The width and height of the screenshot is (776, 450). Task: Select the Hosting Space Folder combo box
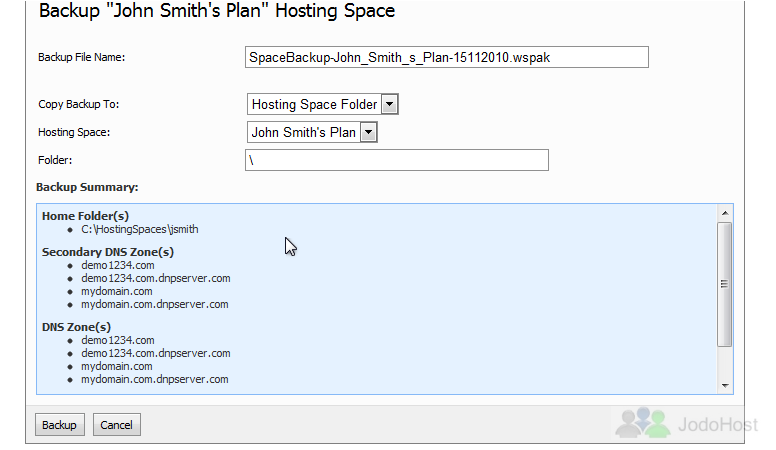pyautogui.click(x=323, y=104)
